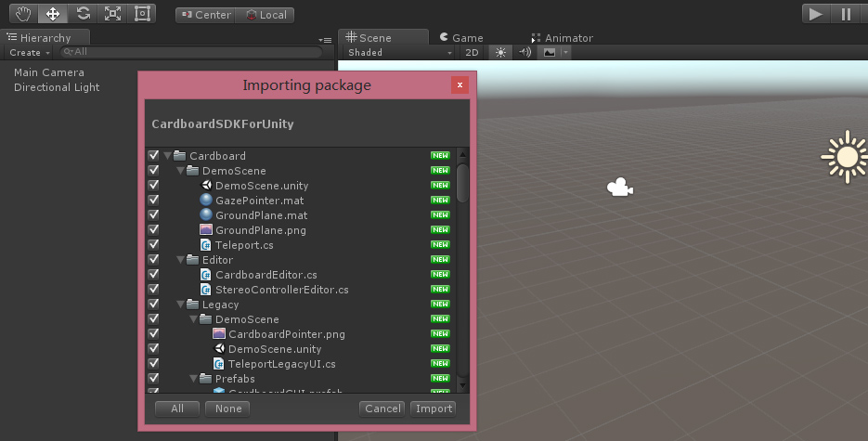Toggle Local rotation handle button
868x441 pixels.
(x=266, y=15)
